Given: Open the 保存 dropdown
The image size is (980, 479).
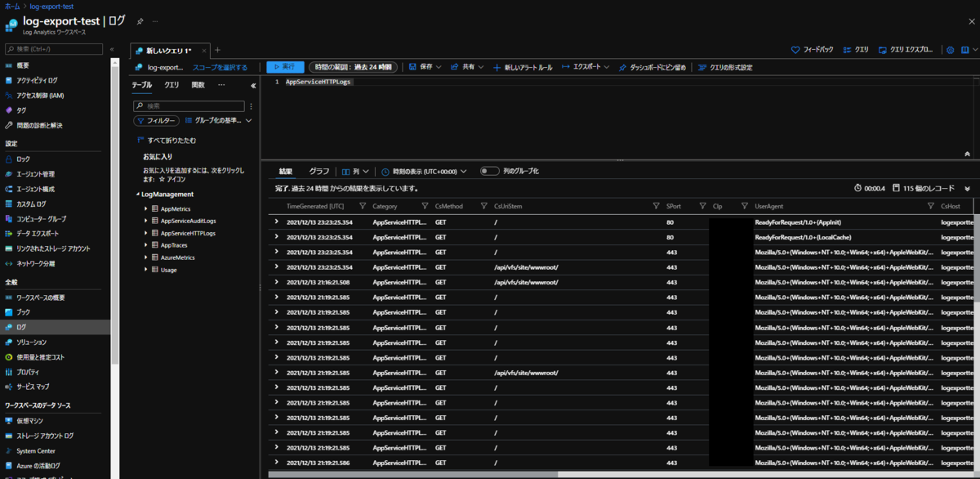Looking at the screenshot, I should [x=425, y=67].
